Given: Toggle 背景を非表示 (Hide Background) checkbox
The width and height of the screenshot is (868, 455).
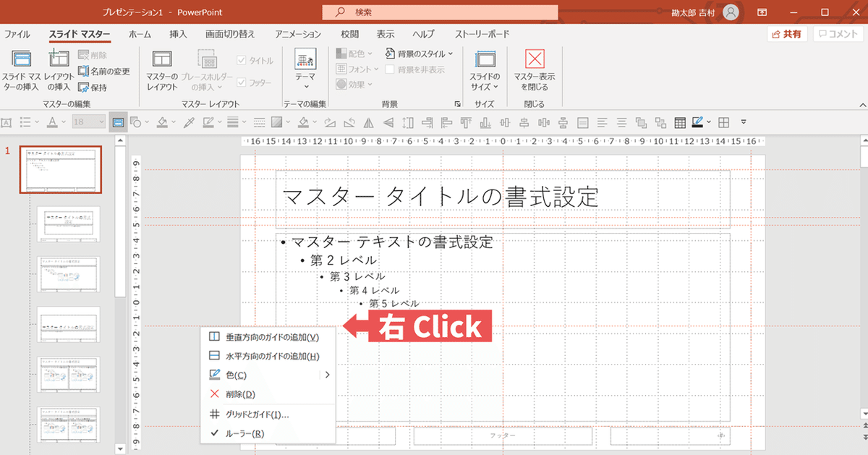Looking at the screenshot, I should (x=415, y=69).
